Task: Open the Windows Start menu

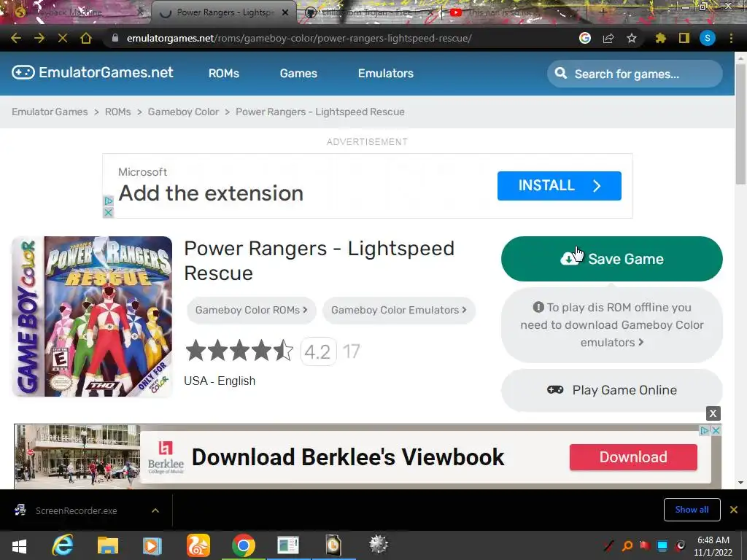Action: pyautogui.click(x=19, y=545)
